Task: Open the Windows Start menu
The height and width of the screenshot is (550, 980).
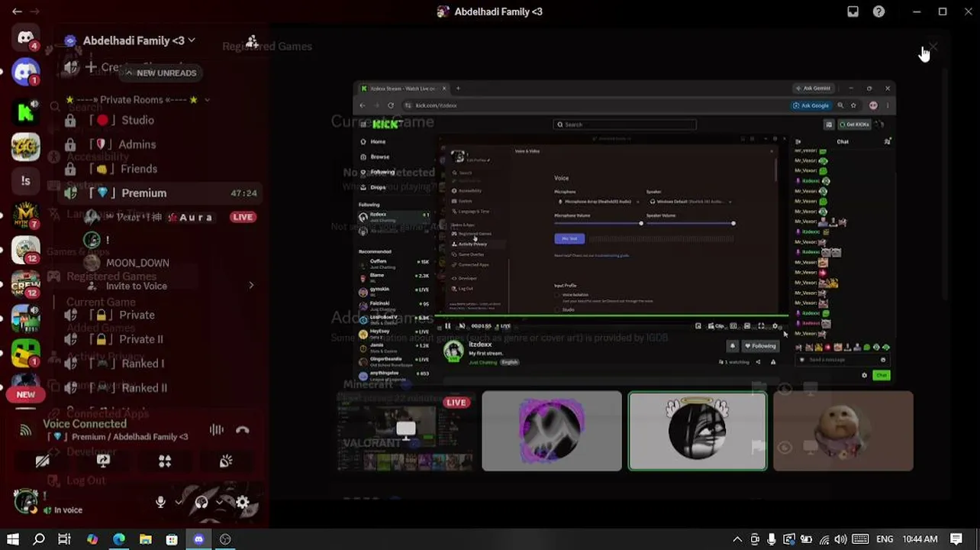Action: [x=12, y=539]
